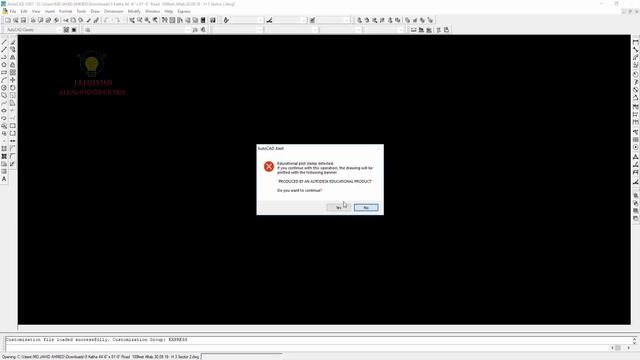Expand the layer list dropdown
Viewport: 640px width, 360px height.
188,30
